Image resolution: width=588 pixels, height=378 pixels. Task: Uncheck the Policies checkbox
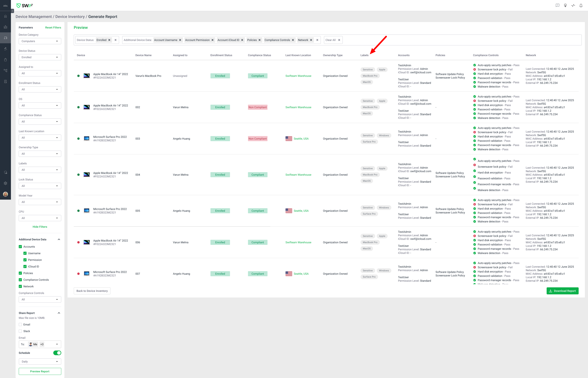pos(20,273)
